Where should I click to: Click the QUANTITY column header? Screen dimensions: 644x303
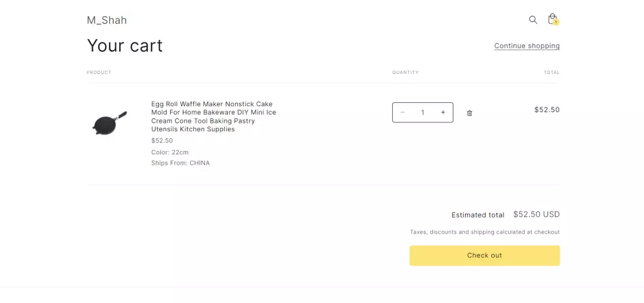point(405,72)
